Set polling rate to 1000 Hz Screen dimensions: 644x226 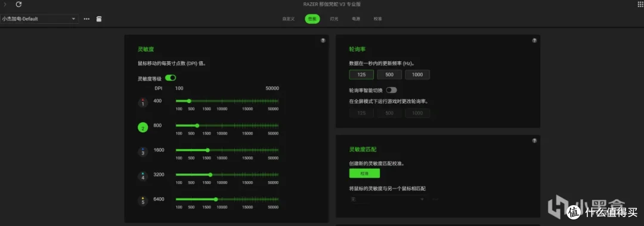click(417, 75)
